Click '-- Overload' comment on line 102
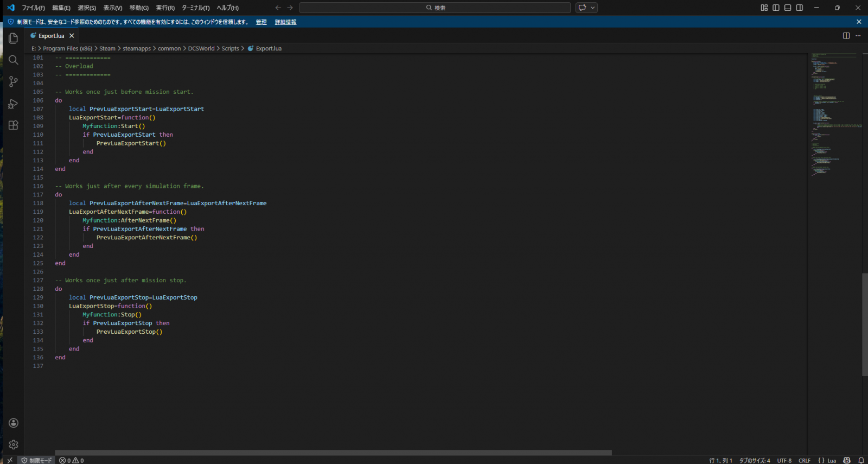 tap(74, 66)
